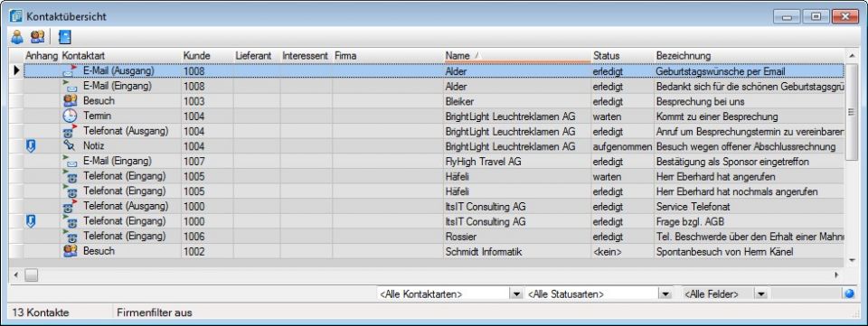868x326 pixels.
Task: Open the Alle Kontaktarten dropdown
Action: (x=516, y=294)
